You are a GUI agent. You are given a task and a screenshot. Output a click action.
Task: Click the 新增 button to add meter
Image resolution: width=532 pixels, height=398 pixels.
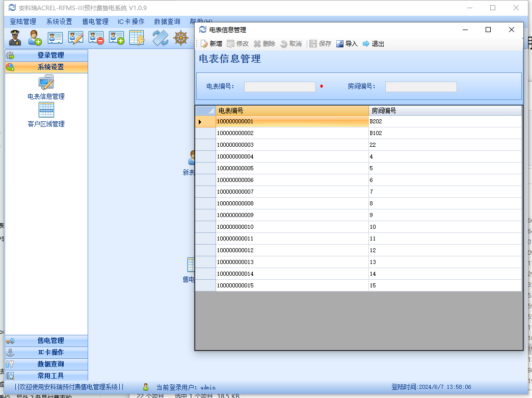pos(211,44)
